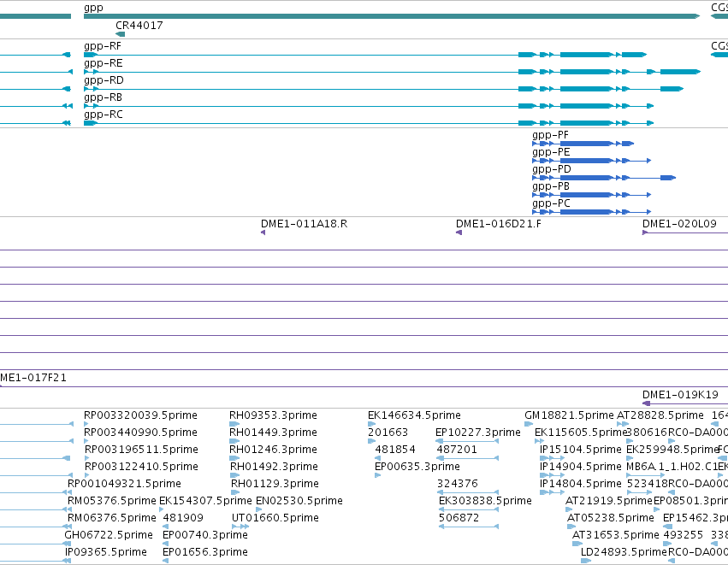Select EST IP15104.5prime
Screen dimensions: 728x565
click(580, 450)
